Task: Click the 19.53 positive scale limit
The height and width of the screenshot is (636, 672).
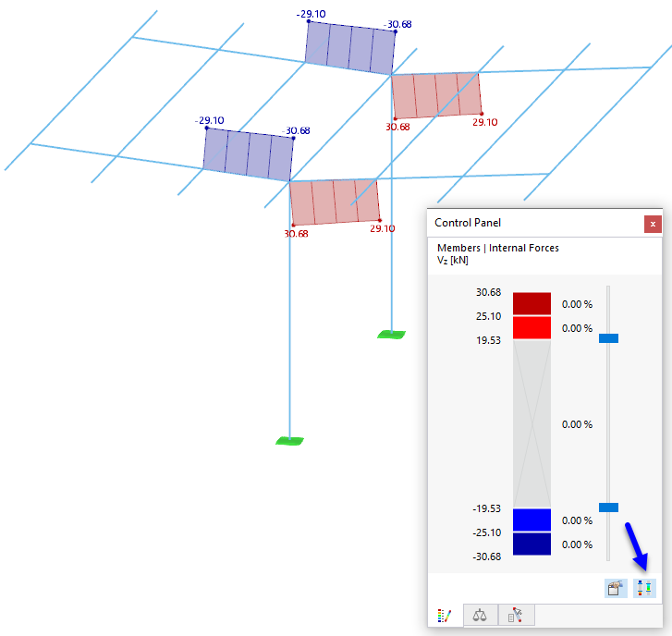Action: coord(488,340)
